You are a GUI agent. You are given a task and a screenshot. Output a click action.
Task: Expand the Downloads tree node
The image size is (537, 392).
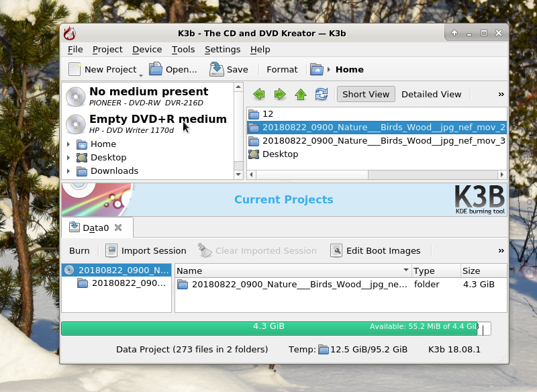68,171
